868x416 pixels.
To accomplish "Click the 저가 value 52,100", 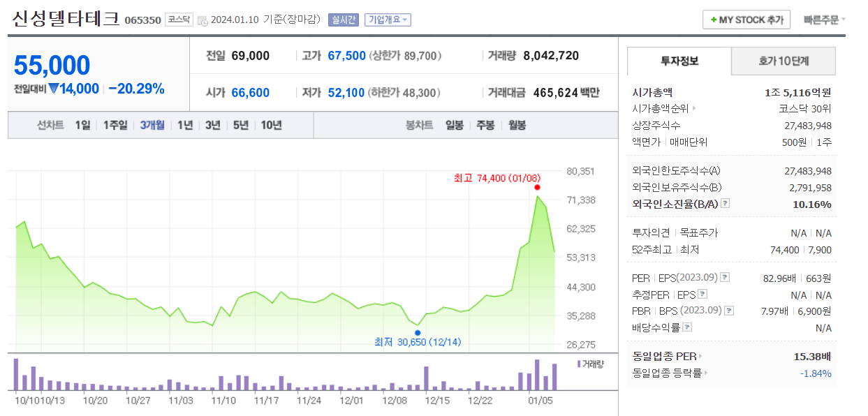I will click(x=346, y=93).
